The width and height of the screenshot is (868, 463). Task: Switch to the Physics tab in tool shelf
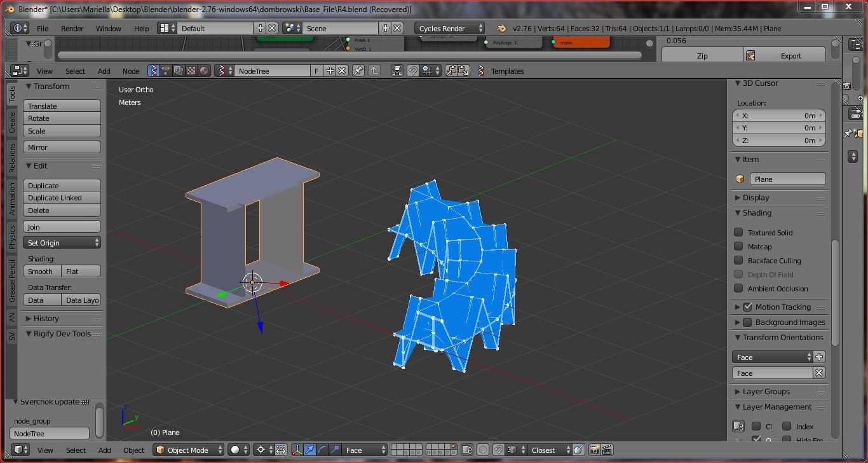[12, 237]
